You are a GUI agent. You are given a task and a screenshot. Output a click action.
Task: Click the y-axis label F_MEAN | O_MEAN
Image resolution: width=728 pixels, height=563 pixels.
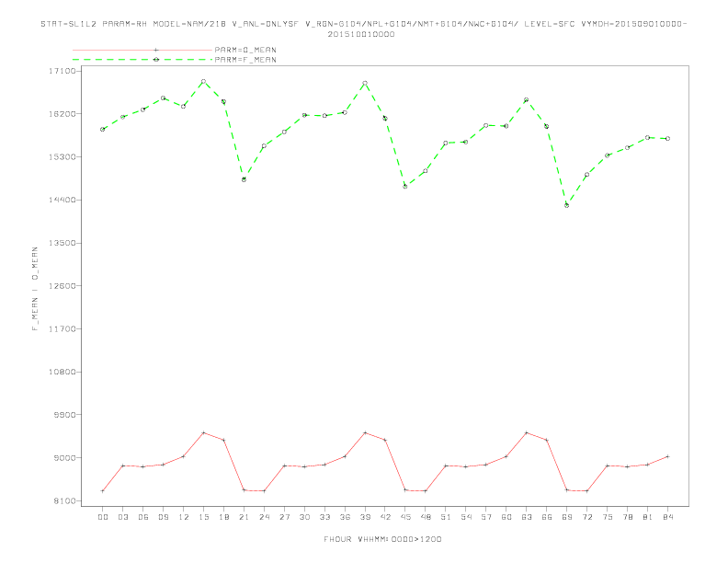coord(35,289)
